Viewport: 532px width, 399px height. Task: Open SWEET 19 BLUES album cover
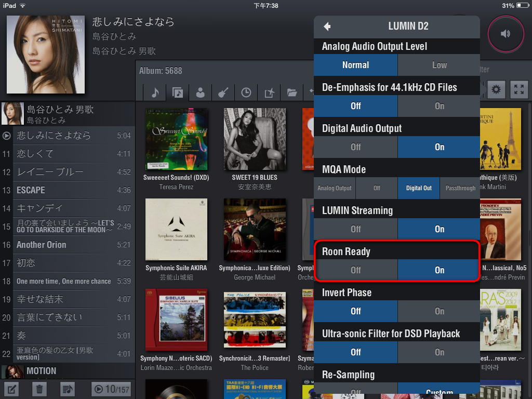coord(255,139)
